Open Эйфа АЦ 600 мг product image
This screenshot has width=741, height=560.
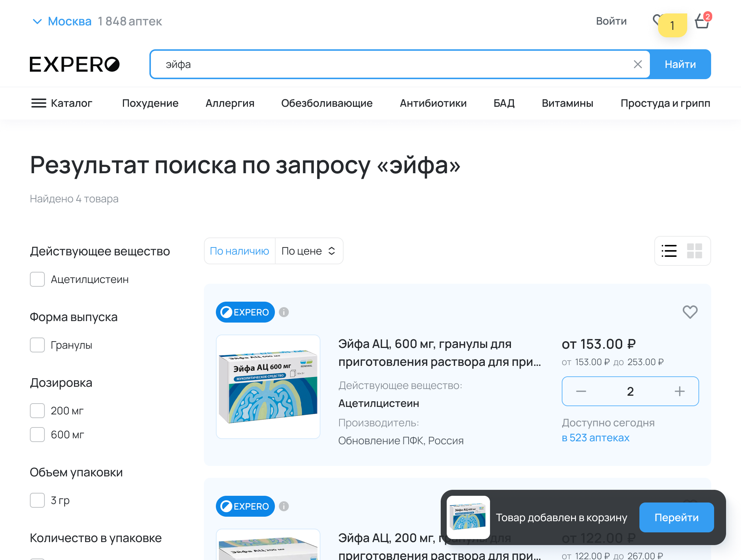tap(268, 387)
